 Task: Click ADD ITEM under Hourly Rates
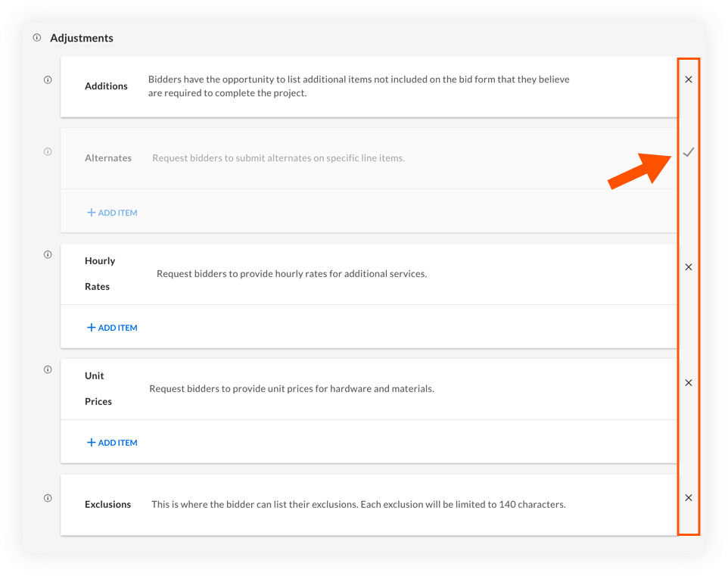[x=112, y=328]
